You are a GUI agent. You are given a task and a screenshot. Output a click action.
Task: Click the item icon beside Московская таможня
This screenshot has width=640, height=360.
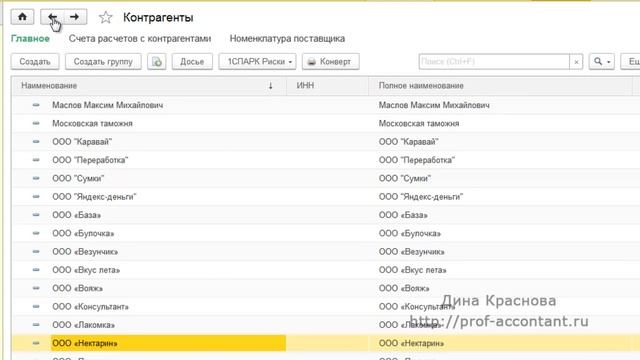coord(36,123)
